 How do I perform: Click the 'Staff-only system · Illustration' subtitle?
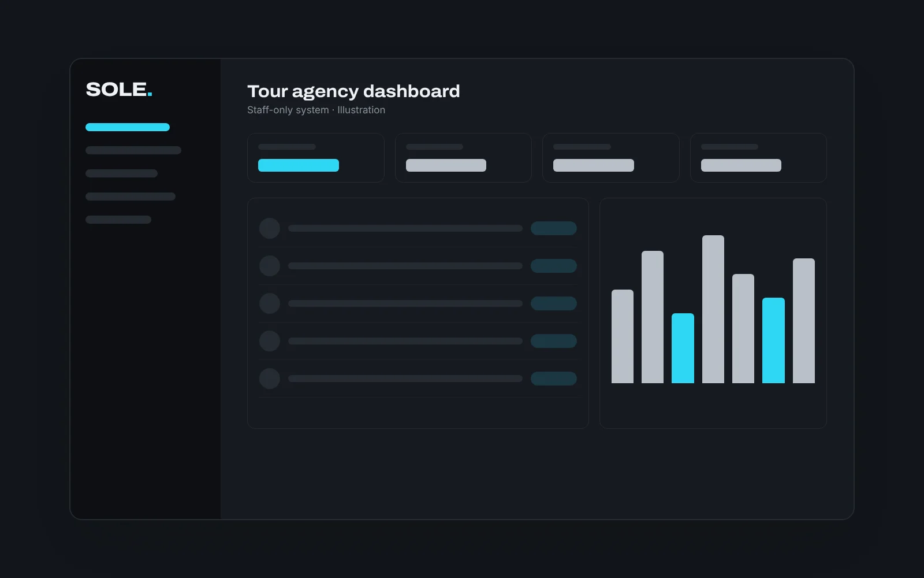coord(316,110)
